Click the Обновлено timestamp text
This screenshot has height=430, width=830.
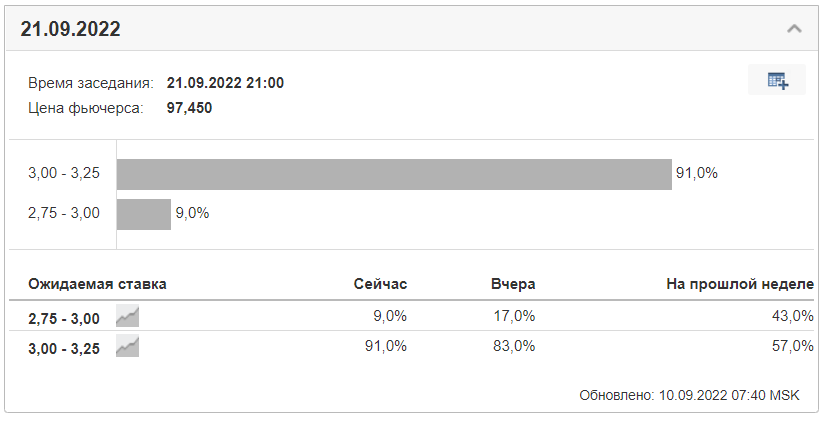[689, 396]
